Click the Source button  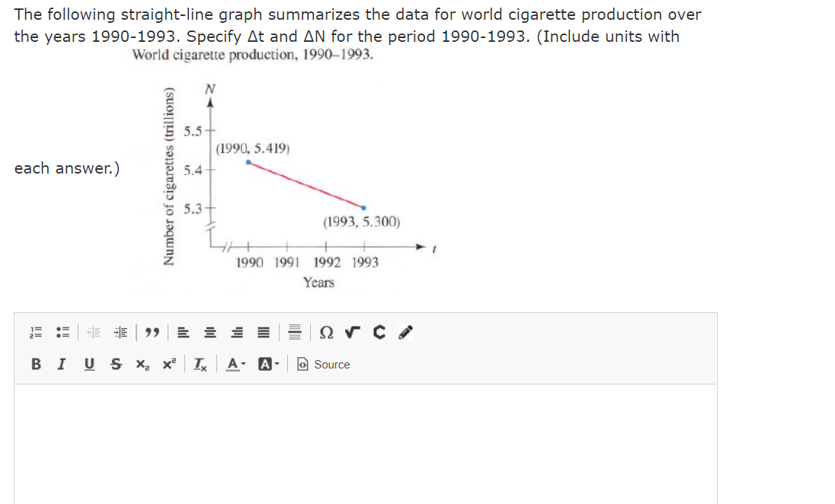point(323,365)
